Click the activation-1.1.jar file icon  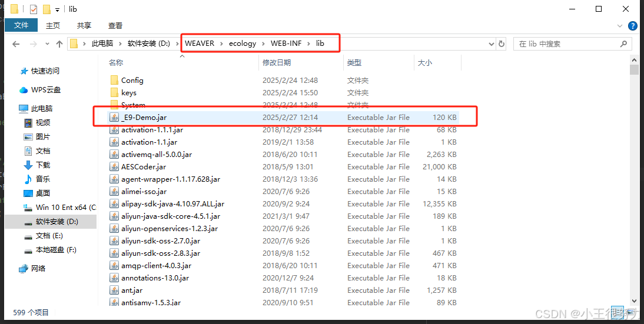pyautogui.click(x=114, y=142)
